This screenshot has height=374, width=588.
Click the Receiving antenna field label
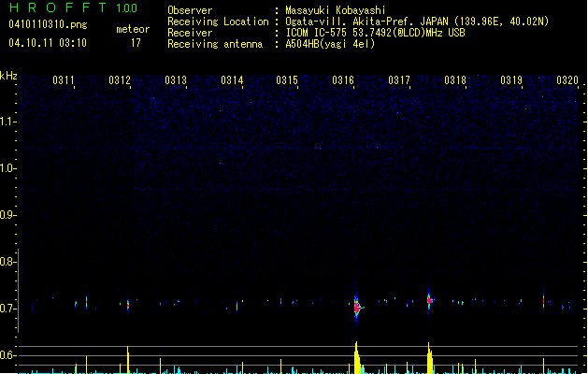click(x=215, y=44)
